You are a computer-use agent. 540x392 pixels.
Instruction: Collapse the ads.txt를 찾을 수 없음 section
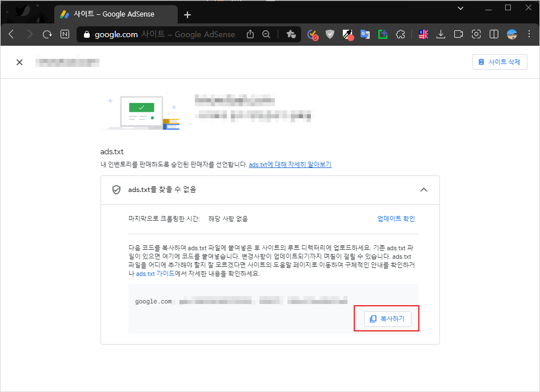(424, 190)
